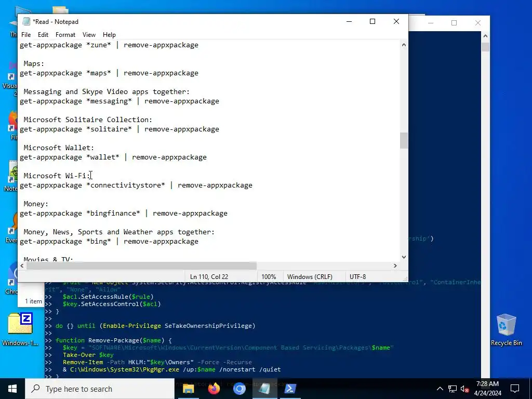Close the Notepad window

pyautogui.click(x=396, y=21)
